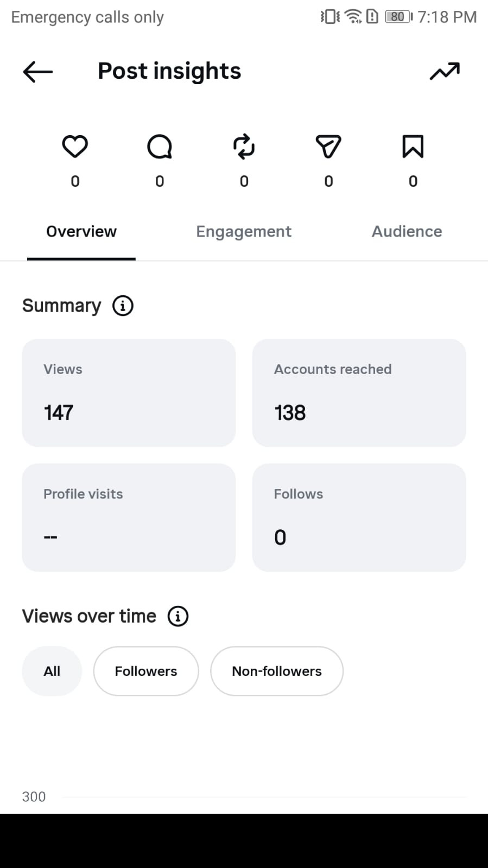The image size is (488, 868).
Task: Show info about Views over time
Action: (178, 616)
